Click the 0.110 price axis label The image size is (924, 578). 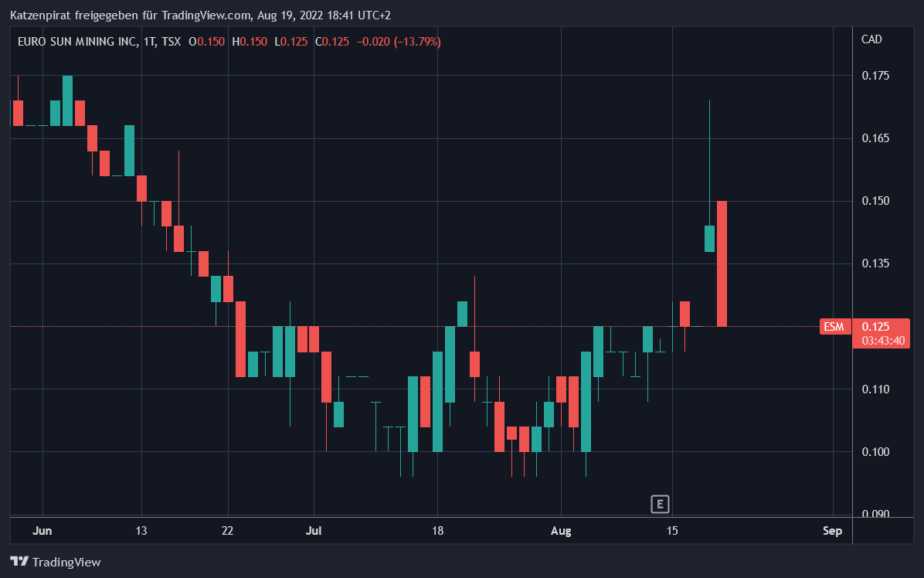[x=875, y=389]
